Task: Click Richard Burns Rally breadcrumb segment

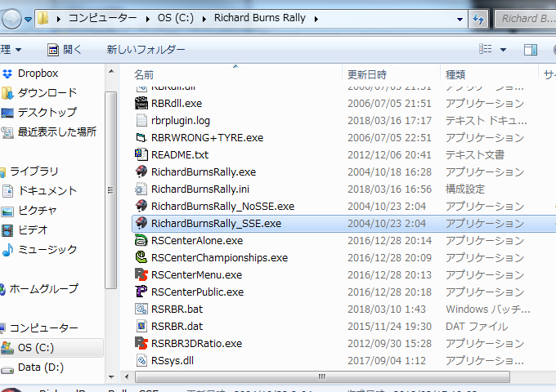Action: coord(259,18)
